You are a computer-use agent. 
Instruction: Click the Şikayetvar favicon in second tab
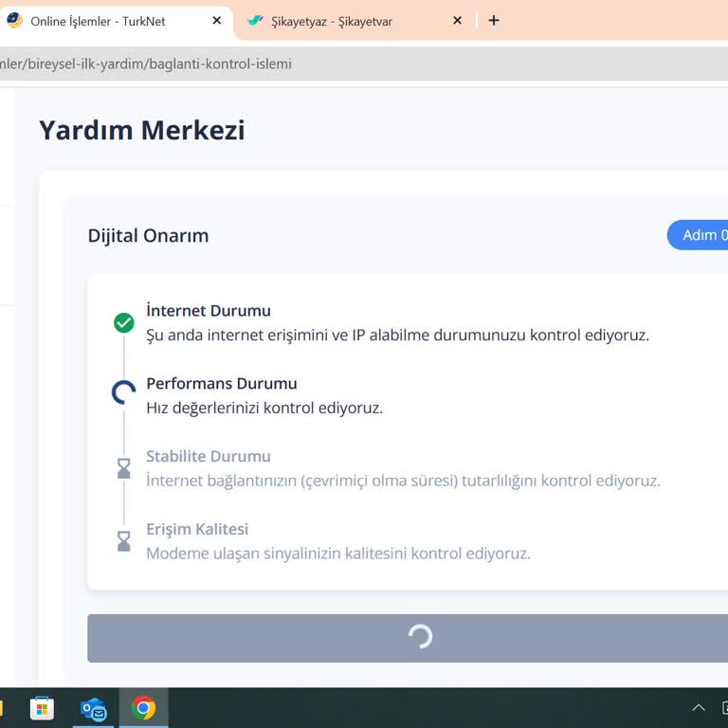coord(255,21)
